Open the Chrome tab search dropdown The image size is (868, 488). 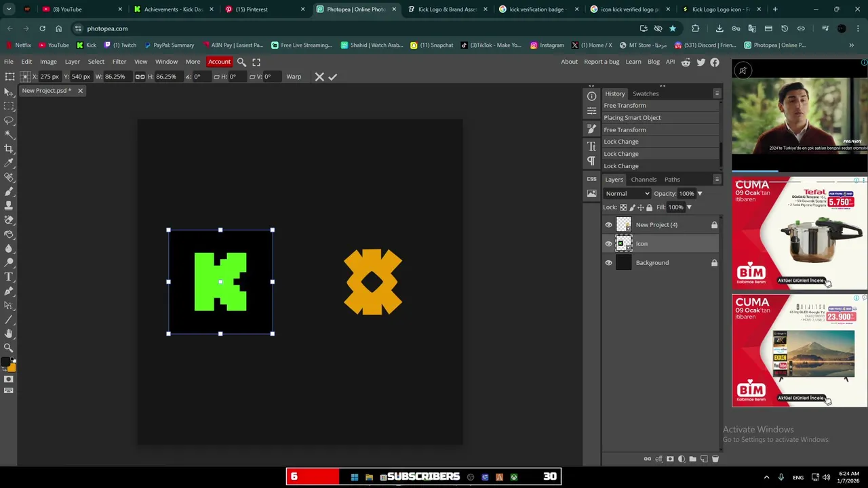pos(9,9)
